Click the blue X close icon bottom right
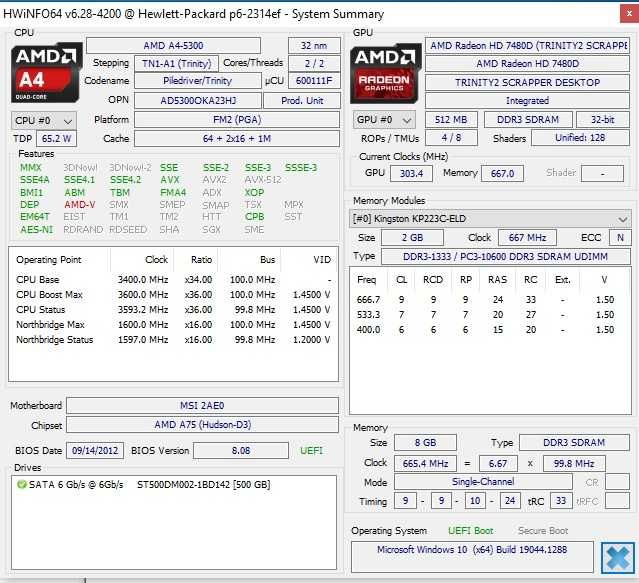639x583 pixels. tap(617, 558)
